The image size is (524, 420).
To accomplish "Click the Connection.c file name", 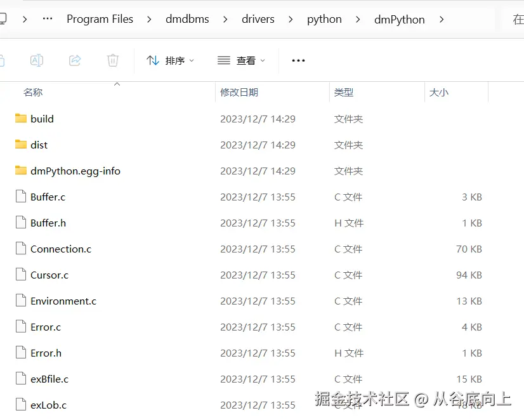I will coord(61,249).
